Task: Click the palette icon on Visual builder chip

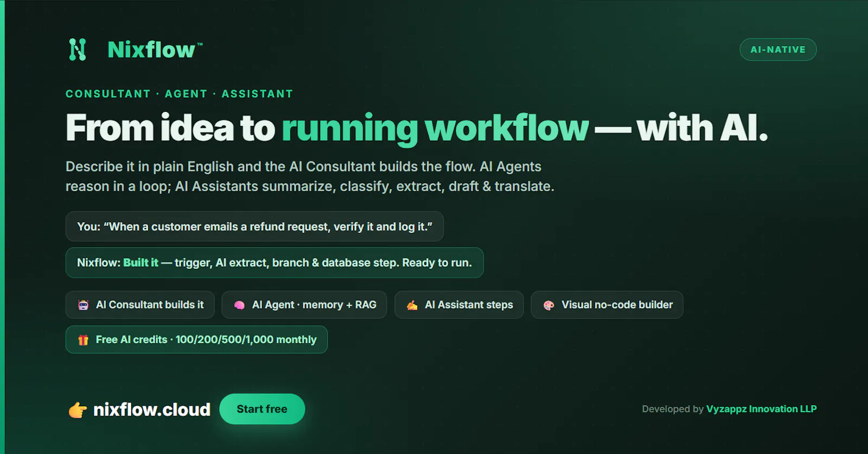Action: coord(549,305)
